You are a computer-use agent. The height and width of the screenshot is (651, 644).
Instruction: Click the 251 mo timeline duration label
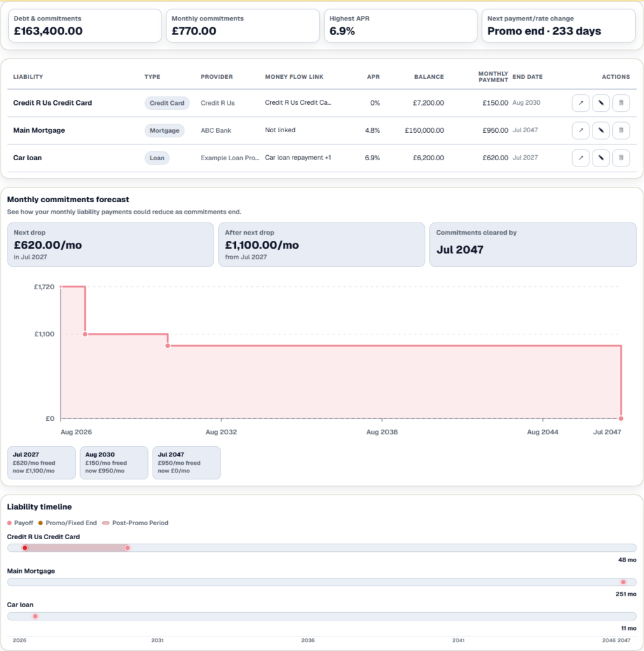click(626, 594)
